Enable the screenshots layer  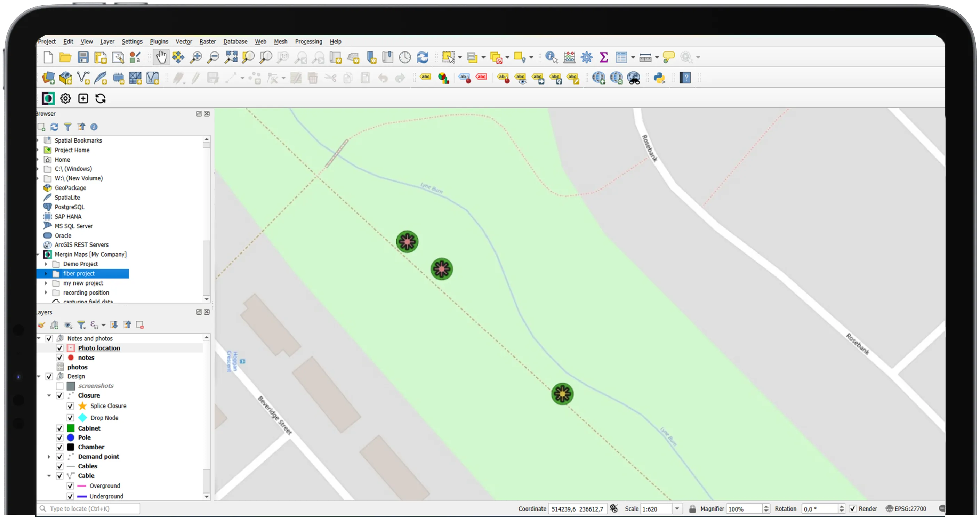(60, 386)
